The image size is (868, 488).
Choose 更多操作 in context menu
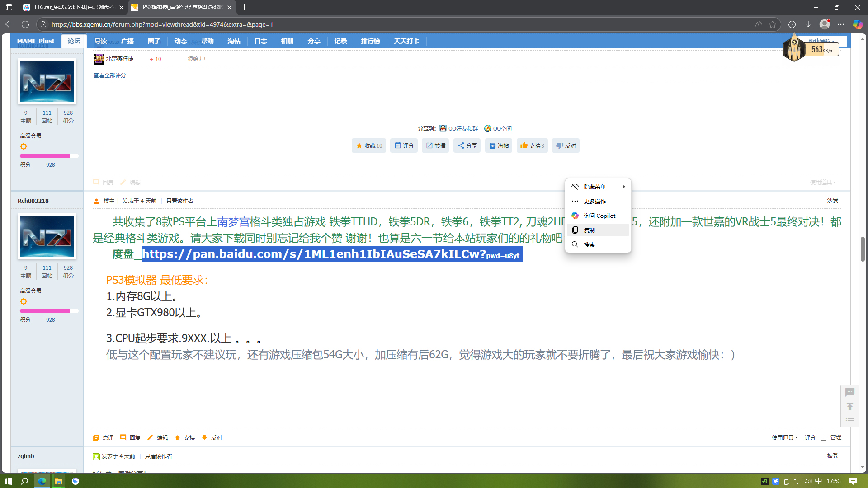[598, 201]
